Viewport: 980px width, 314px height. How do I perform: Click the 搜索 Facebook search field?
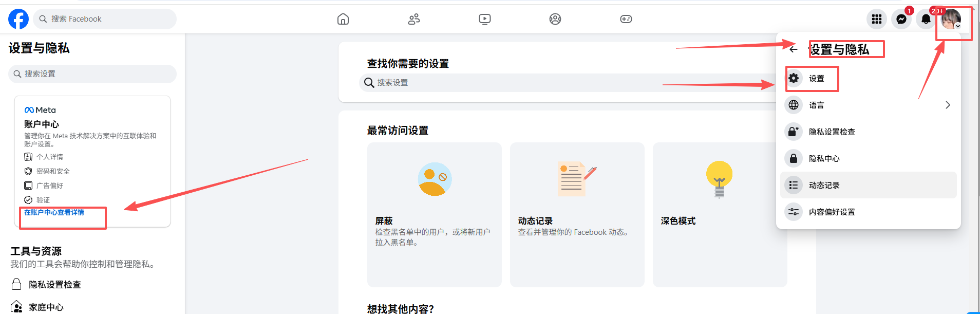click(x=105, y=19)
